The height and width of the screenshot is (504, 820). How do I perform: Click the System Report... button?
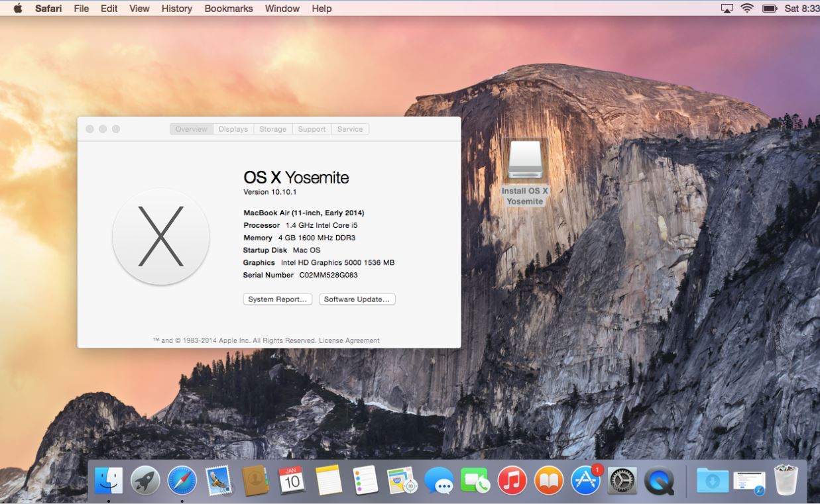click(x=278, y=299)
